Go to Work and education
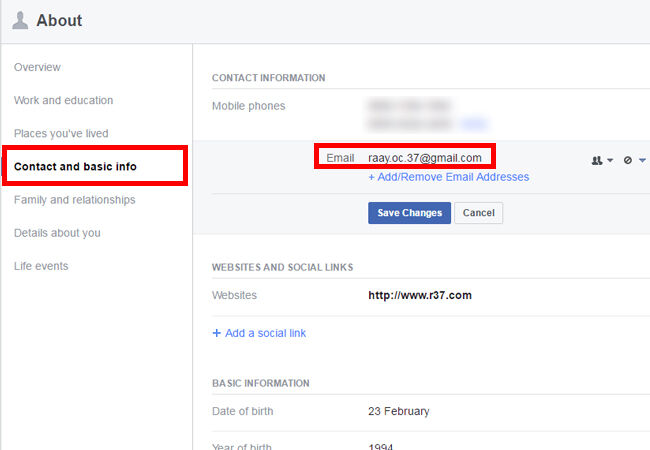 tap(63, 100)
